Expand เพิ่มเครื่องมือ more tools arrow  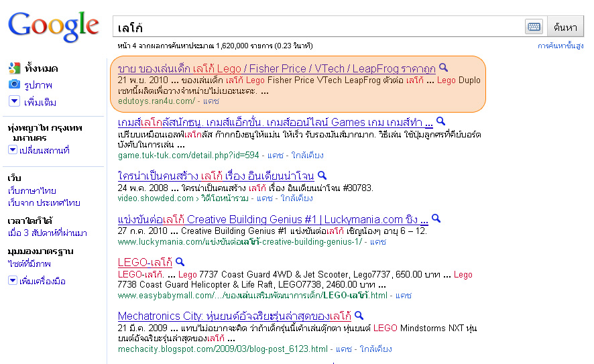point(13,280)
